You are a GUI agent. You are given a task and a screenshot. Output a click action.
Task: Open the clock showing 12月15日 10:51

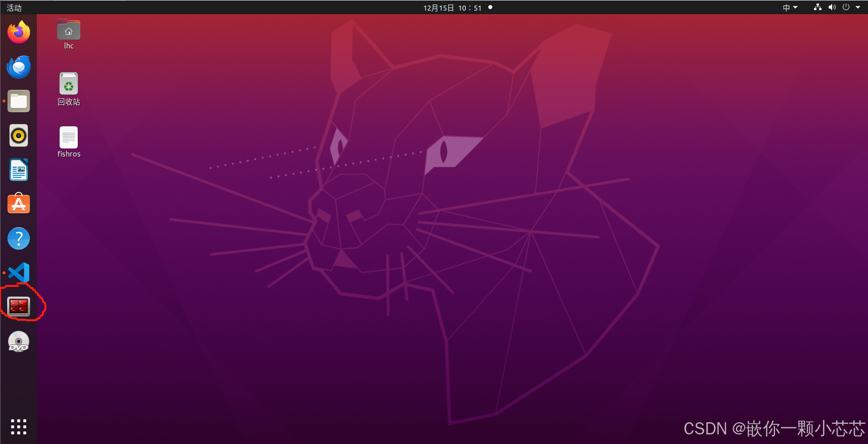pyautogui.click(x=452, y=8)
